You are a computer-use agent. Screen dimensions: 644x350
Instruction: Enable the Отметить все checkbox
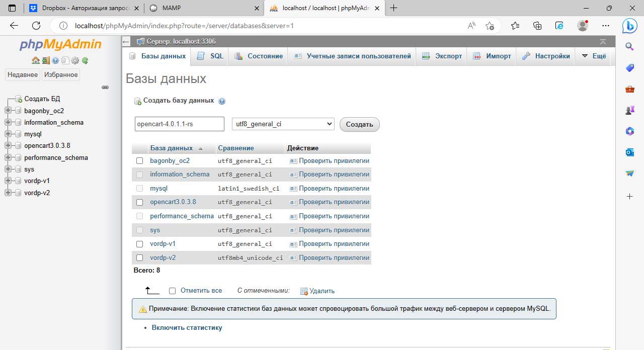pos(172,291)
